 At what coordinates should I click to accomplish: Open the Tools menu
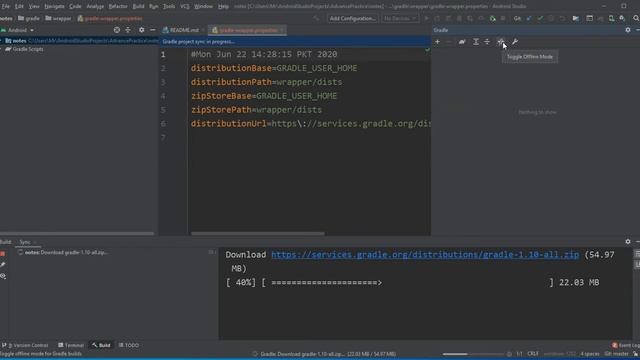[169, 6]
